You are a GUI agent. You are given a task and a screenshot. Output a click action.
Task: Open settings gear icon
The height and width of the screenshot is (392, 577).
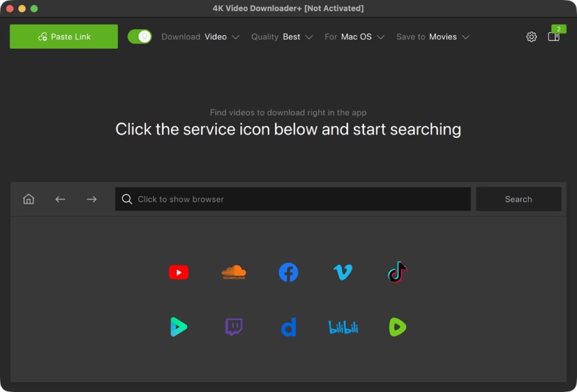click(531, 37)
